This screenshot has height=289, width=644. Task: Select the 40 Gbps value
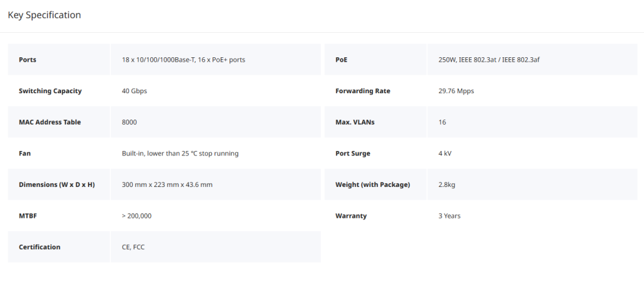pos(134,91)
